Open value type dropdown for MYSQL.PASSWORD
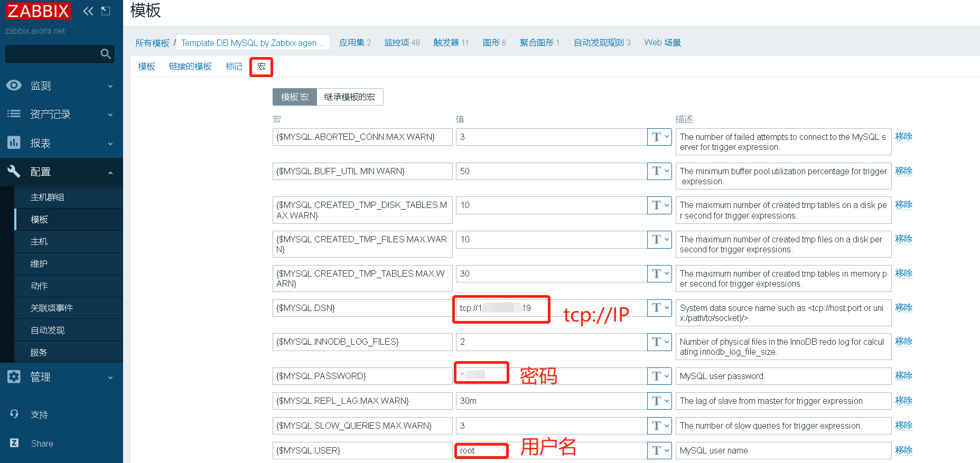Image resolution: width=980 pixels, height=463 pixels. point(659,376)
